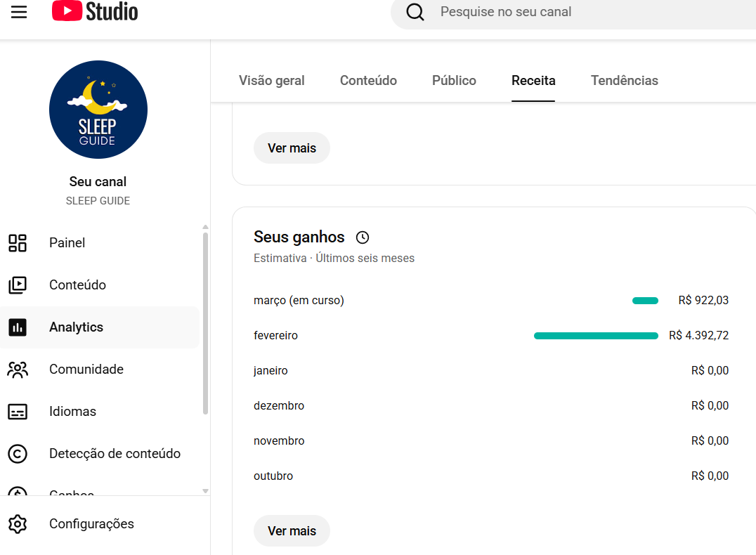Click the search magnifier icon

(x=415, y=12)
